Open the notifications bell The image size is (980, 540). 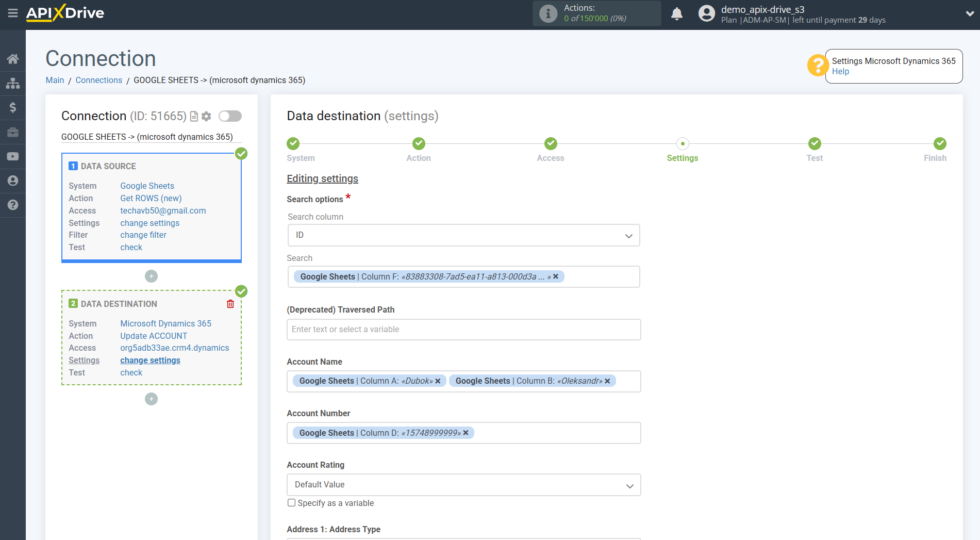677,13
